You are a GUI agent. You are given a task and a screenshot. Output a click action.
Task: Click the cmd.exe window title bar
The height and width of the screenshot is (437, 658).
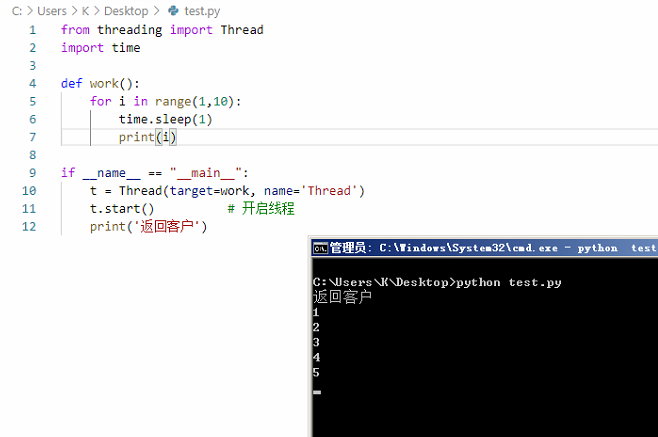tap(480, 248)
